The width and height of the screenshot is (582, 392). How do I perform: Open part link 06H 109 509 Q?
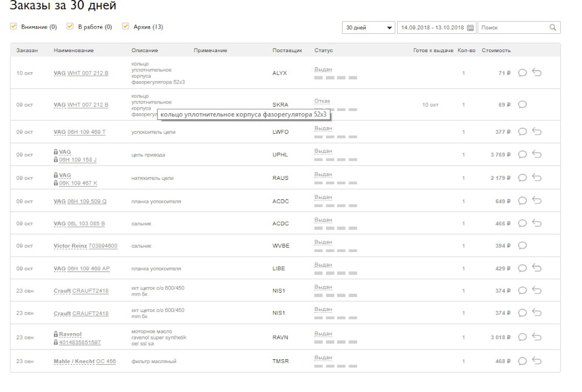tap(87, 201)
